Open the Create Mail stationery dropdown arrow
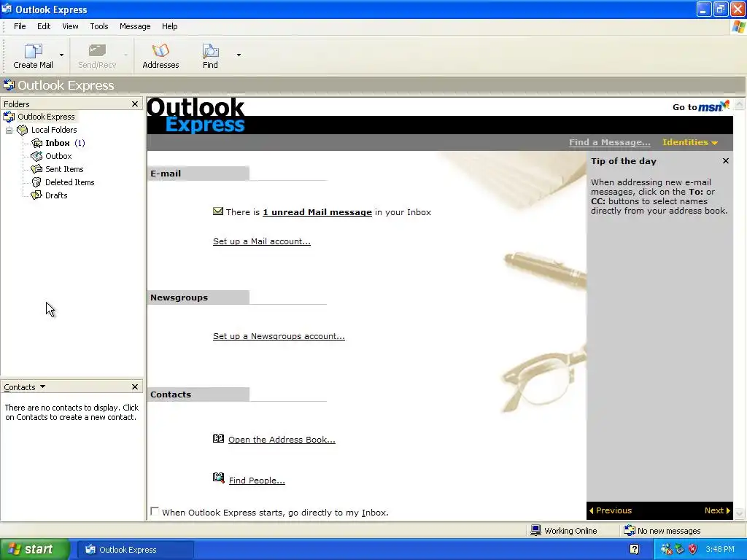747x560 pixels. pos(61,55)
